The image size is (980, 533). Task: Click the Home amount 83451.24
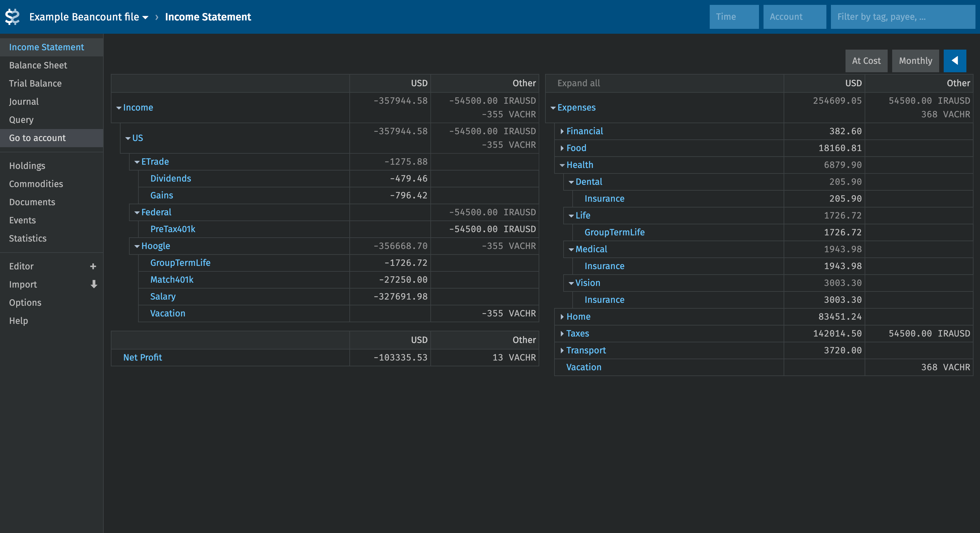840,317
